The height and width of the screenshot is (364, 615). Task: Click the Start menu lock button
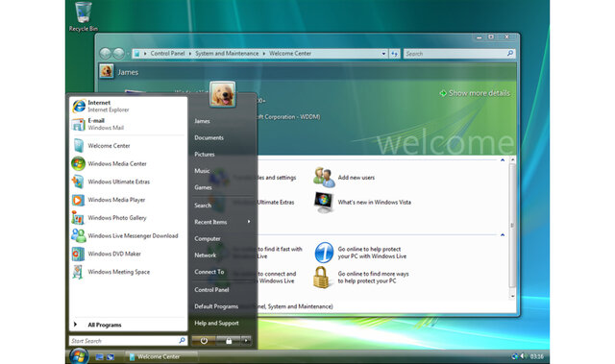[229, 341]
